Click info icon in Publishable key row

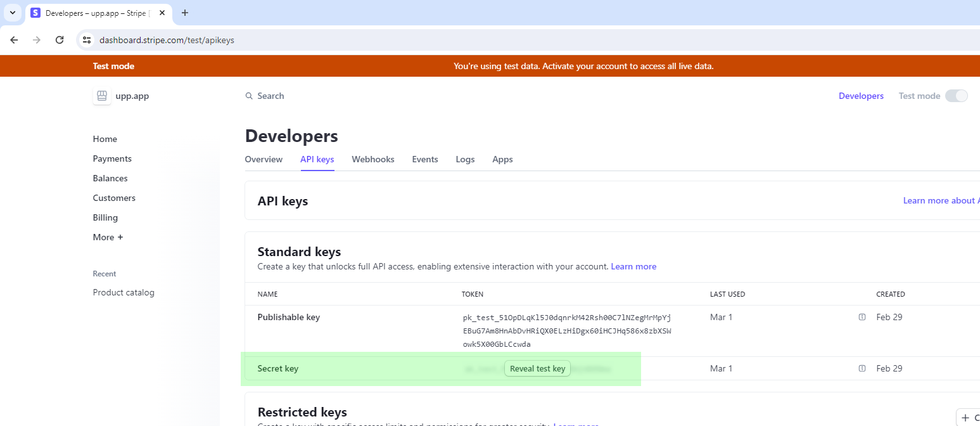pyautogui.click(x=862, y=317)
